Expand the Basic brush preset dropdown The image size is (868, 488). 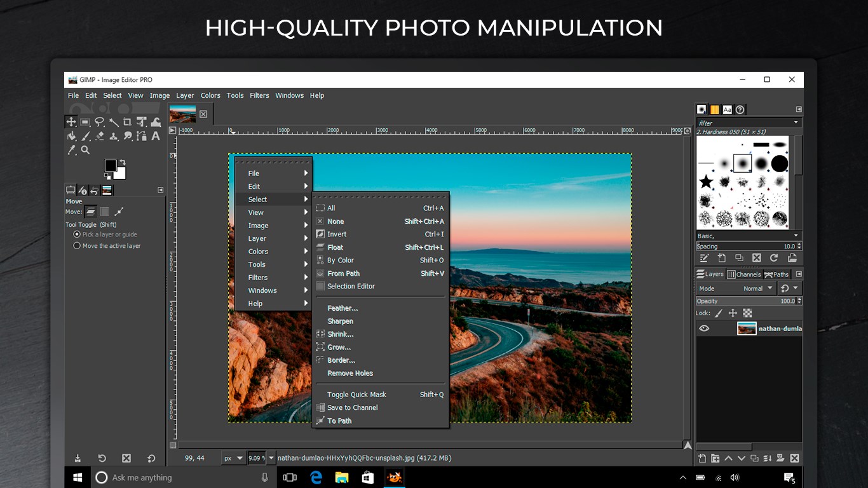pyautogui.click(x=749, y=236)
